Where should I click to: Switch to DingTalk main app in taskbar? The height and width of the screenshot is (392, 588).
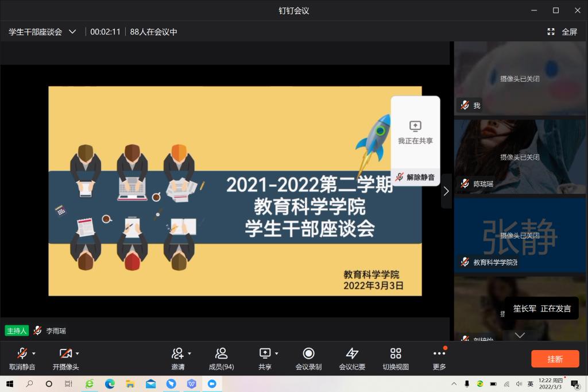tap(171, 384)
